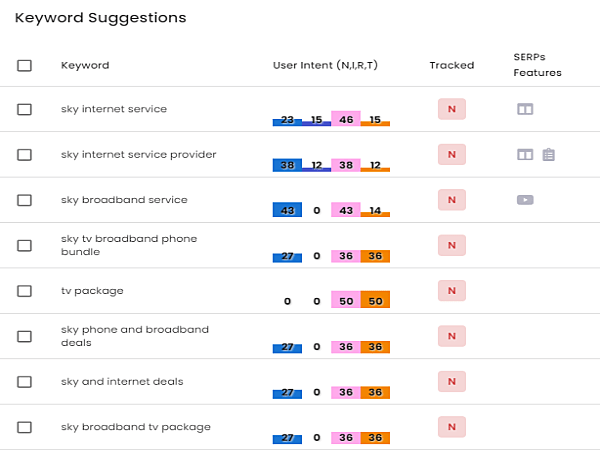Click the video icon for sky broadband service

(525, 200)
